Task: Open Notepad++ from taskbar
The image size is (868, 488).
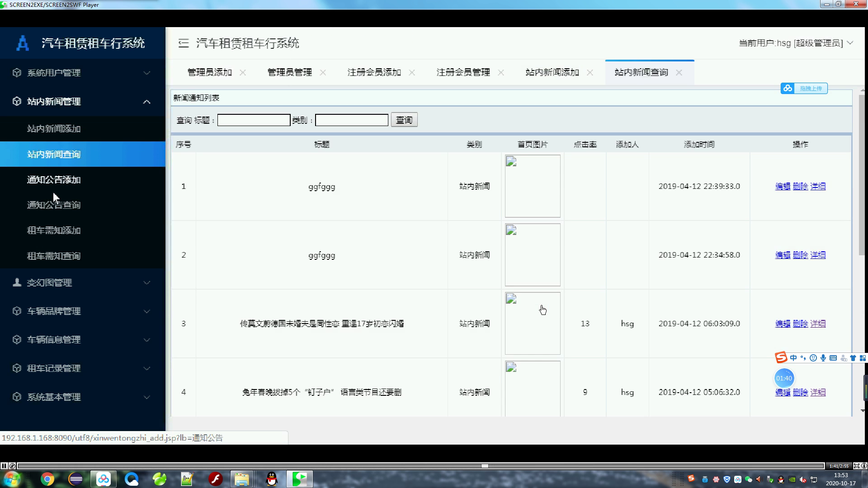Action: coord(187,479)
